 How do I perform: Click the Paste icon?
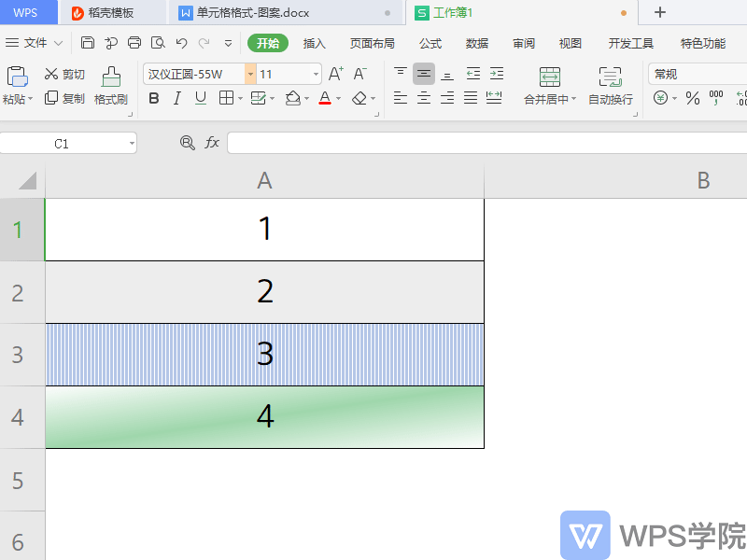coord(17,77)
